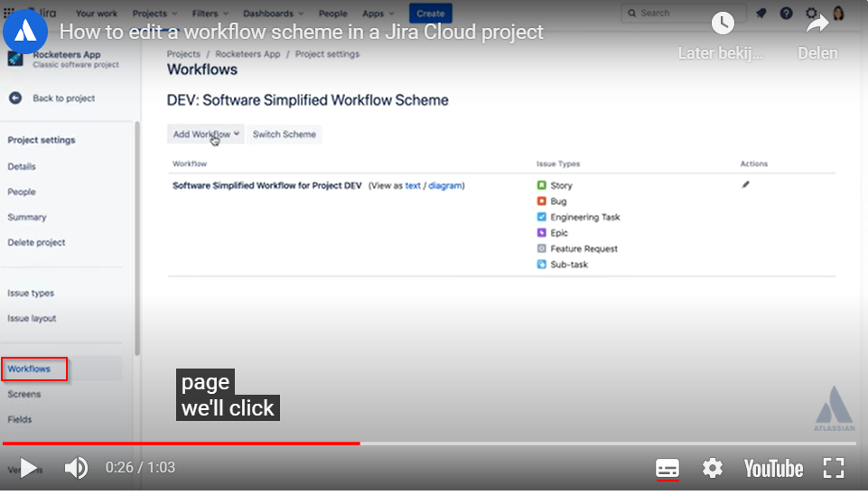Open Jira settings cog in top bar
The height and width of the screenshot is (495, 868).
(811, 13)
